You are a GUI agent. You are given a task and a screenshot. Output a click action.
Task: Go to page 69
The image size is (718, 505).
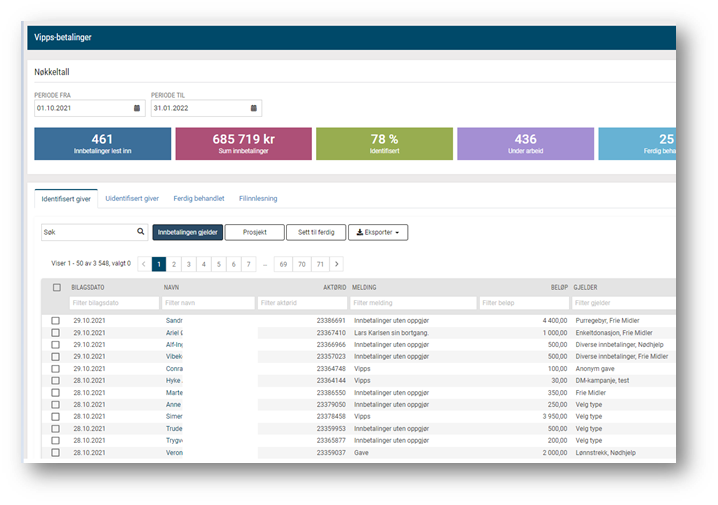[283, 264]
